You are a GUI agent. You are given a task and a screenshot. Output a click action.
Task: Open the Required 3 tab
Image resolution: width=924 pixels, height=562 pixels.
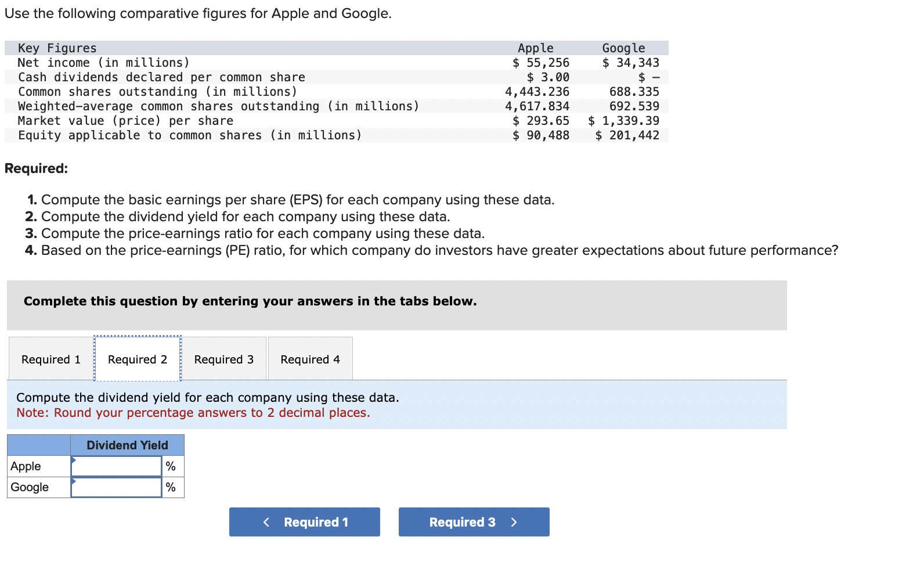tap(224, 359)
